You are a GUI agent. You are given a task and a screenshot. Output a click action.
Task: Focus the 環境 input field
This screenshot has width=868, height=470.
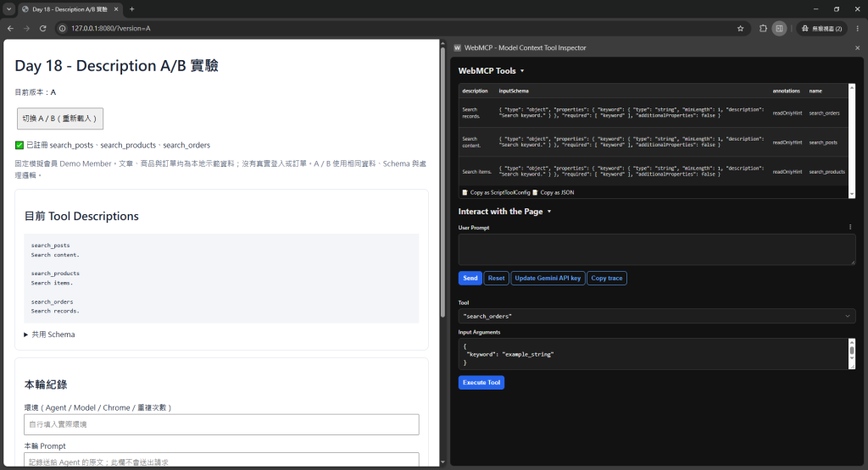[221, 424]
